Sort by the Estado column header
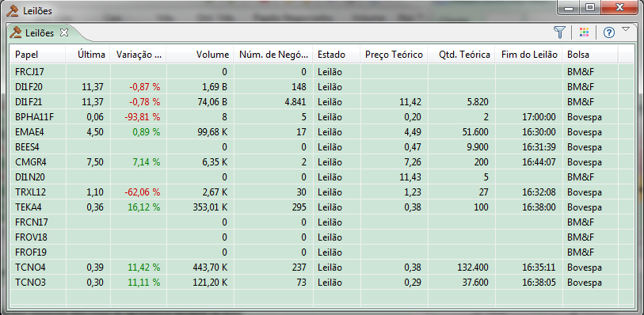This screenshot has width=644, height=315. [x=337, y=55]
